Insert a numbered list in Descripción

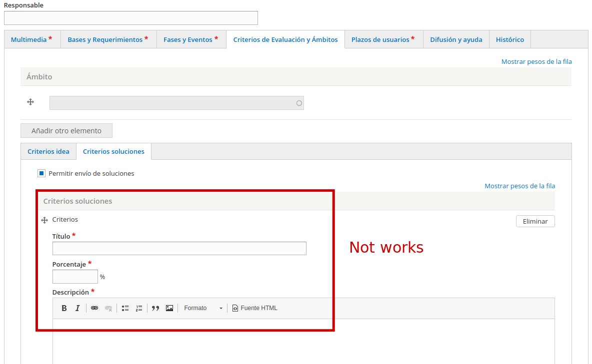click(139, 308)
